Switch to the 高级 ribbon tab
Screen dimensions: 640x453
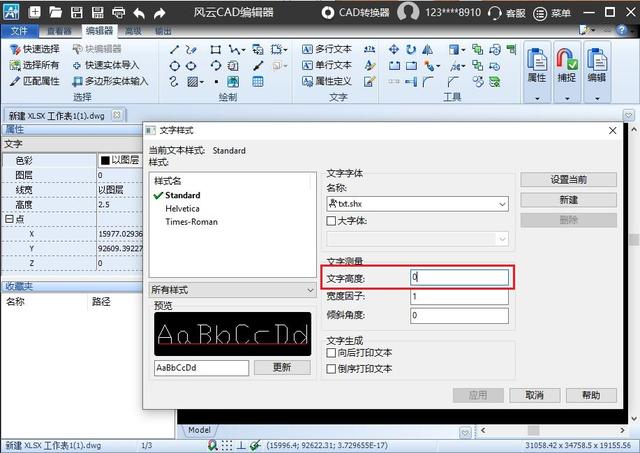click(133, 31)
